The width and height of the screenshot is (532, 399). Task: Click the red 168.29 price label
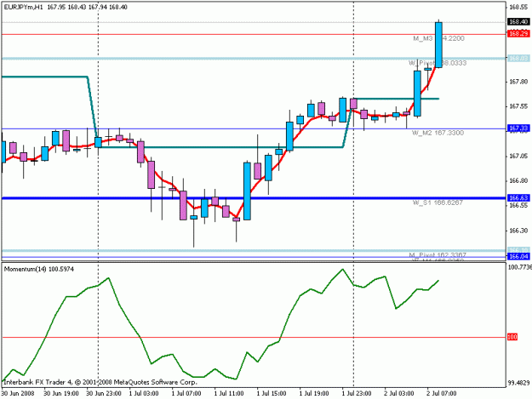[x=518, y=33]
